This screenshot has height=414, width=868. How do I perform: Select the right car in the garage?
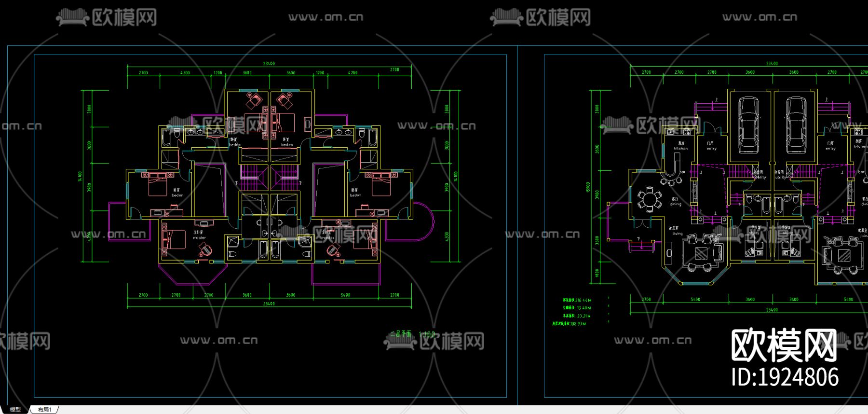coord(795,125)
